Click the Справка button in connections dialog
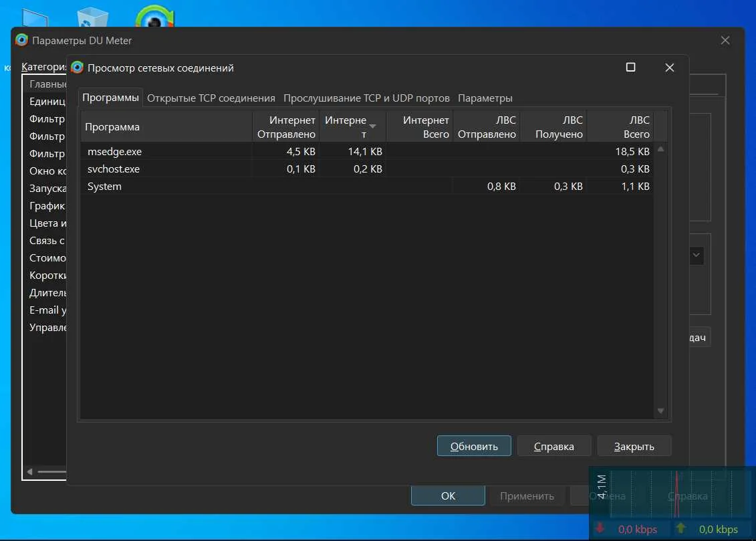The width and height of the screenshot is (756, 541). [554, 446]
